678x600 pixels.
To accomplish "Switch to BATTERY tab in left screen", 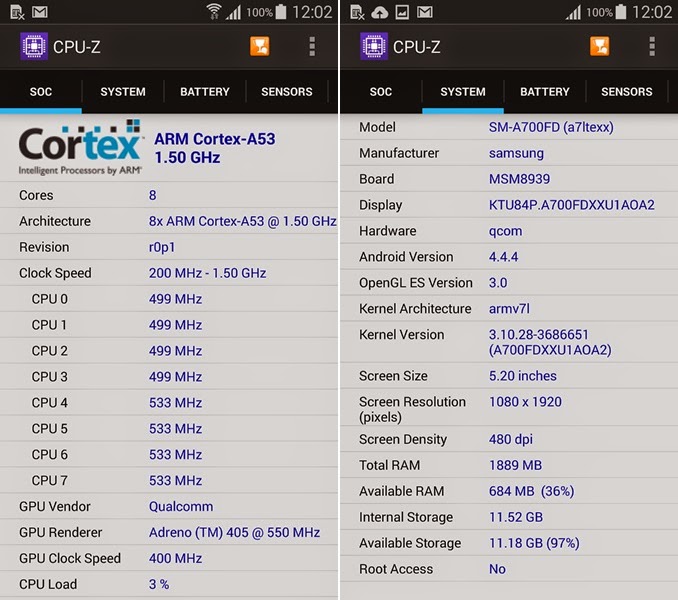I will tap(205, 92).
